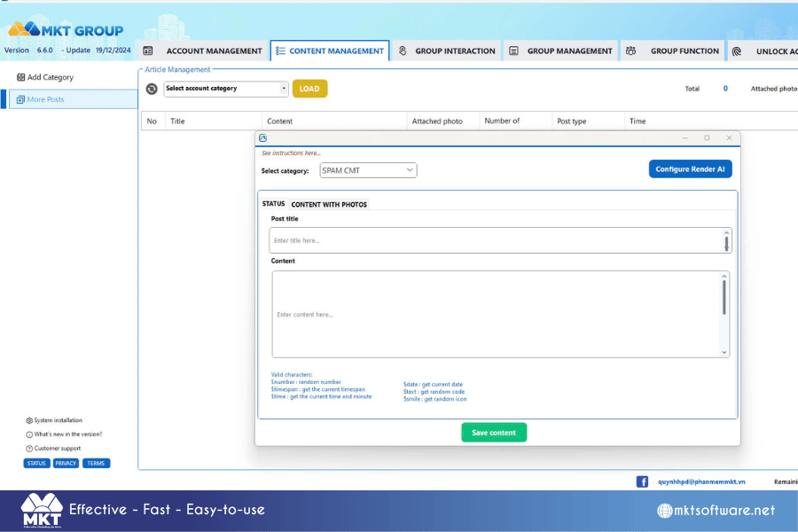Click the Facebook icon in the footer
The width and height of the screenshot is (798, 532).
[x=642, y=481]
